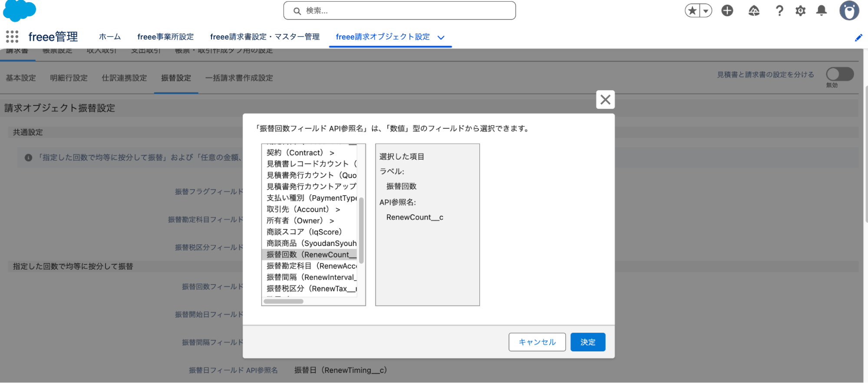
Task: Click 振替日 (RenewTiming__c) value
Action: coord(340,370)
